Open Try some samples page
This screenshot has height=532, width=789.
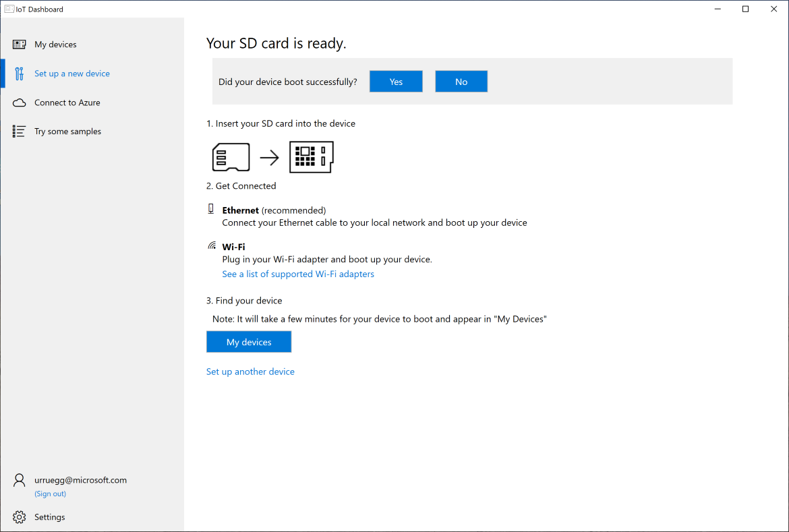[x=92, y=131]
